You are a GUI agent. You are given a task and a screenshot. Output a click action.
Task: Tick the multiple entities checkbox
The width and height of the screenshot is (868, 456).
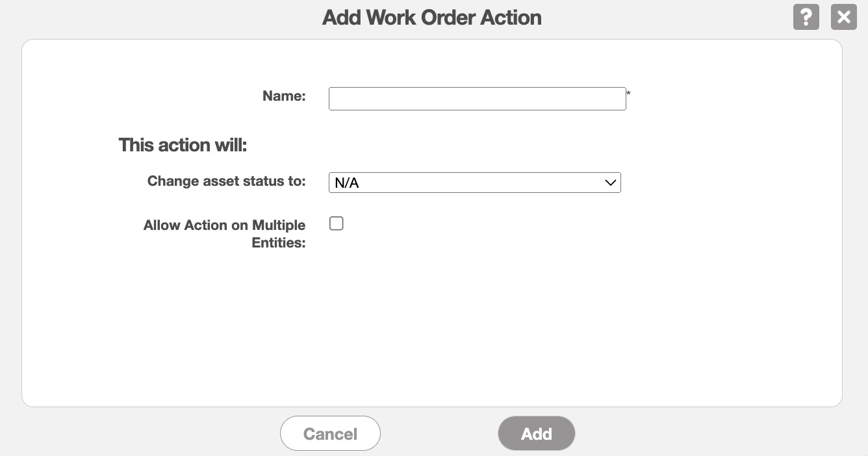(x=337, y=223)
